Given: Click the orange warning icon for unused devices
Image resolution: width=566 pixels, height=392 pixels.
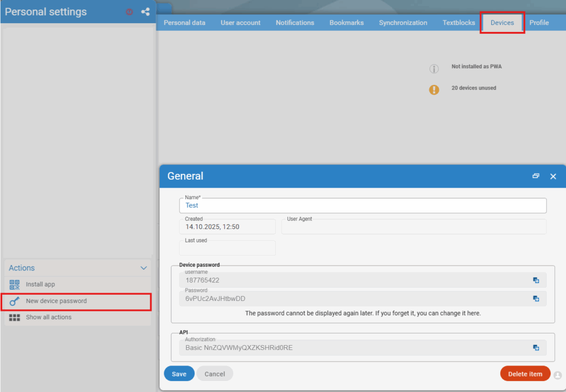Looking at the screenshot, I should coord(434,89).
